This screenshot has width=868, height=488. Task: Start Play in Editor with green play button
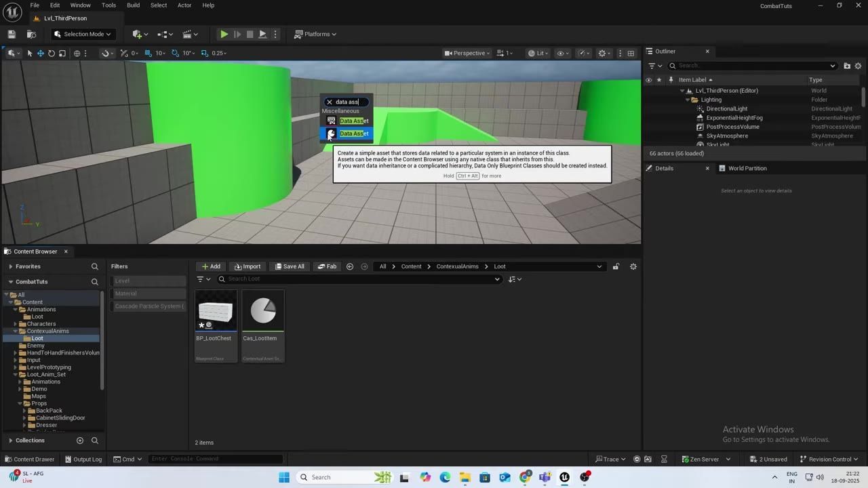tap(224, 34)
